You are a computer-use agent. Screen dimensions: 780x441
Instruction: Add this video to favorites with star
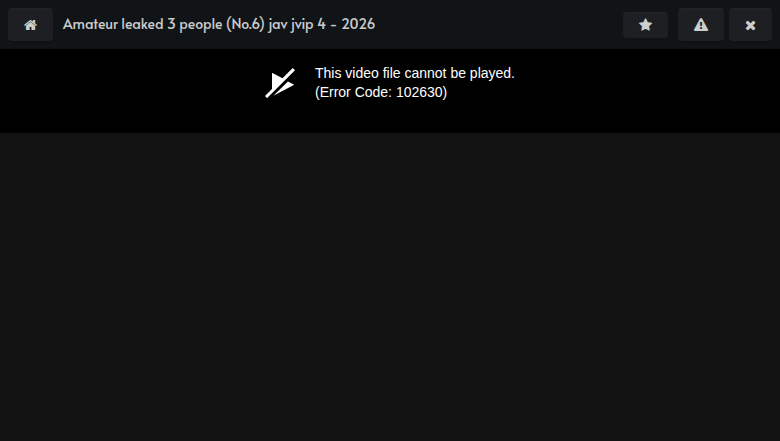coord(645,25)
